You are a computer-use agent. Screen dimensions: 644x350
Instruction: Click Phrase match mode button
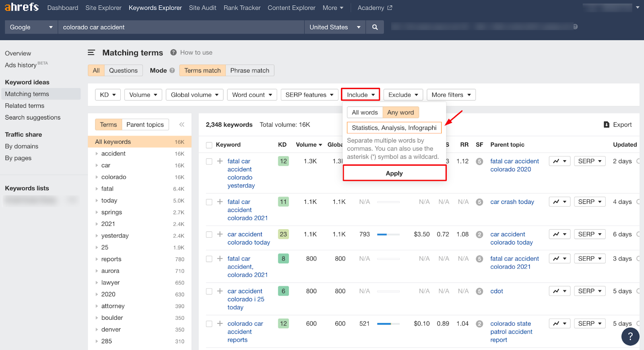[250, 70]
